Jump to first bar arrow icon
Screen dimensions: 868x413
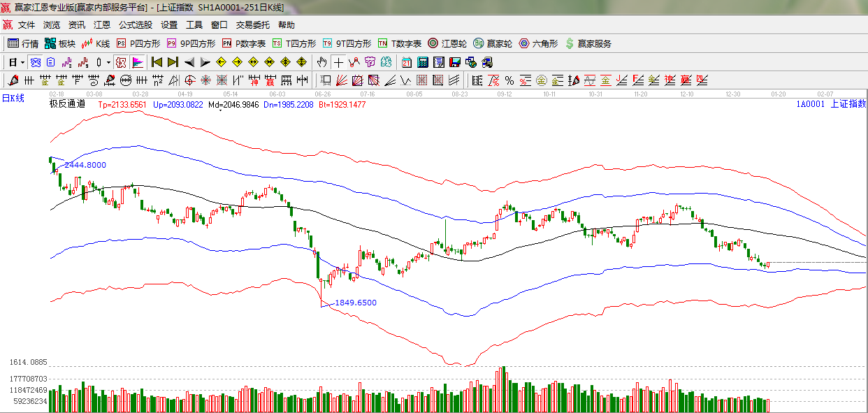pyautogui.click(x=157, y=62)
